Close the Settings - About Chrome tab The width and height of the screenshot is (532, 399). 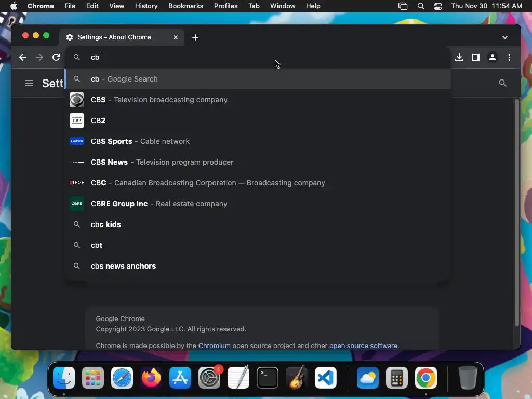(x=176, y=37)
